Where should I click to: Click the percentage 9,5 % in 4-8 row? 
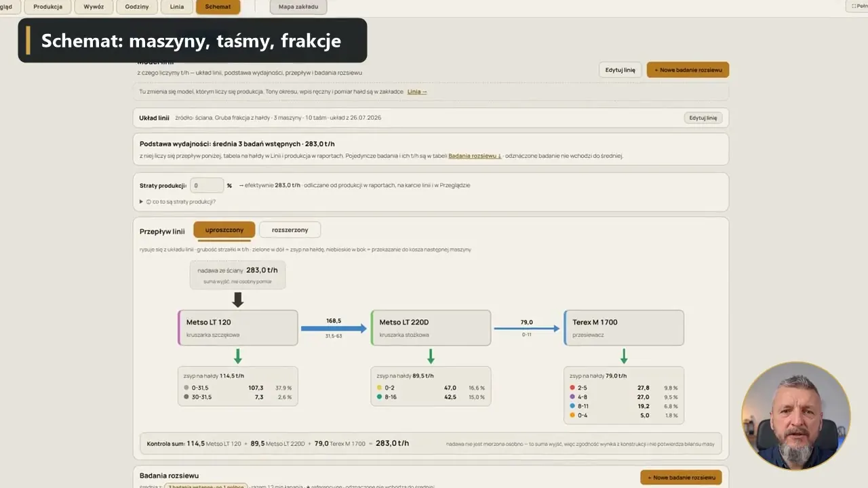click(671, 397)
